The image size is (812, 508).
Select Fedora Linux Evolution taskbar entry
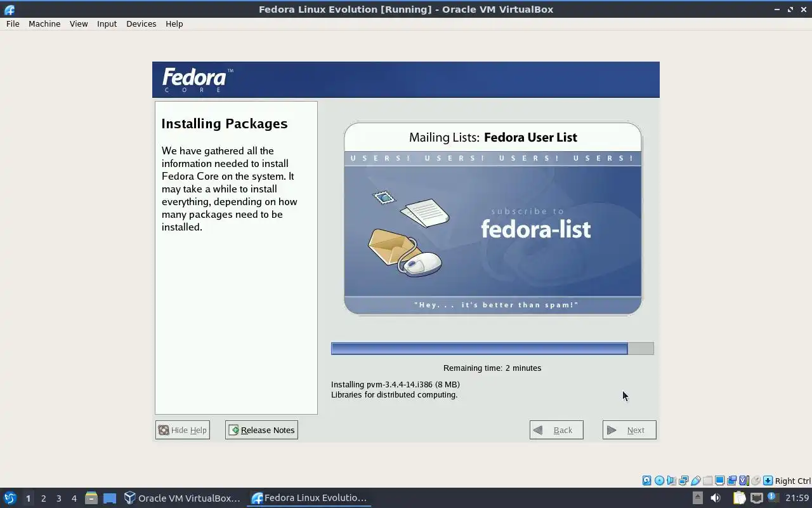(x=309, y=498)
